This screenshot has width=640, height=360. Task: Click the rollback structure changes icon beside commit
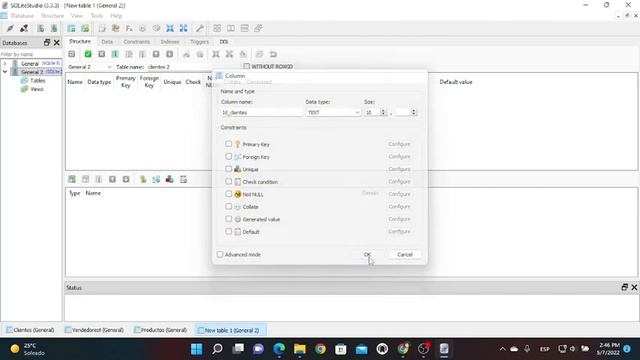(102, 54)
